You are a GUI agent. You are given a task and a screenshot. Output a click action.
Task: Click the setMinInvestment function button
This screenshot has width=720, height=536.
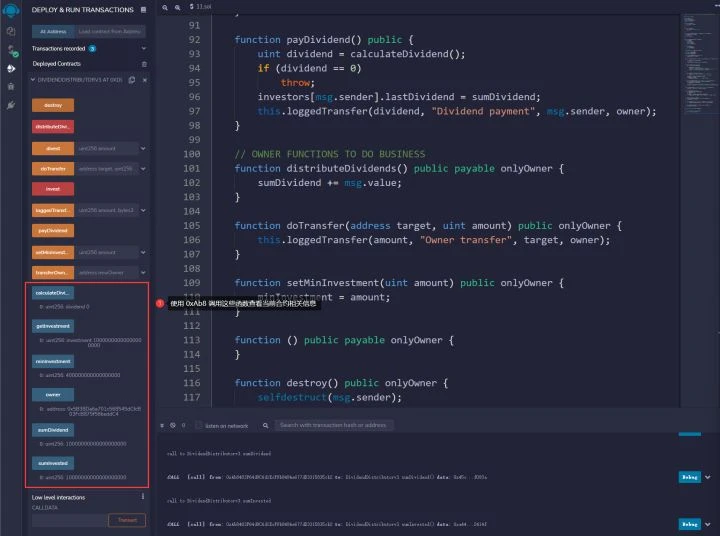click(53, 252)
